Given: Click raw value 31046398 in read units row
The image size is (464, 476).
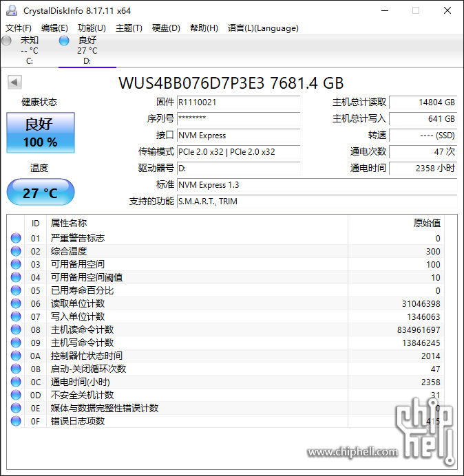Looking at the screenshot, I should 421,303.
